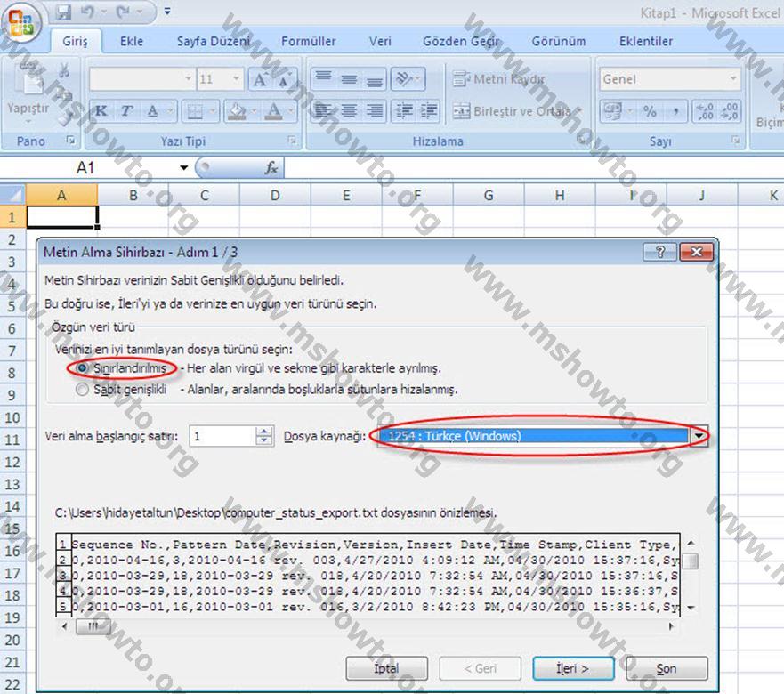
Task: Open the font name dropdown
Action: click(188, 78)
